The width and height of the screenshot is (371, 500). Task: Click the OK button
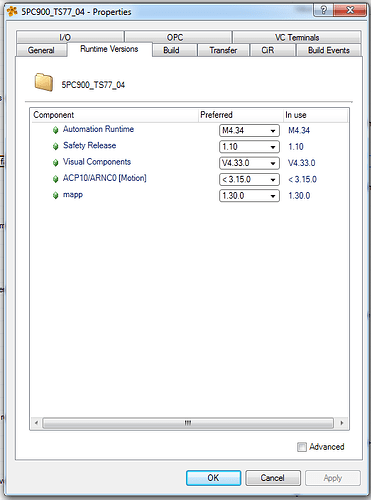213,478
